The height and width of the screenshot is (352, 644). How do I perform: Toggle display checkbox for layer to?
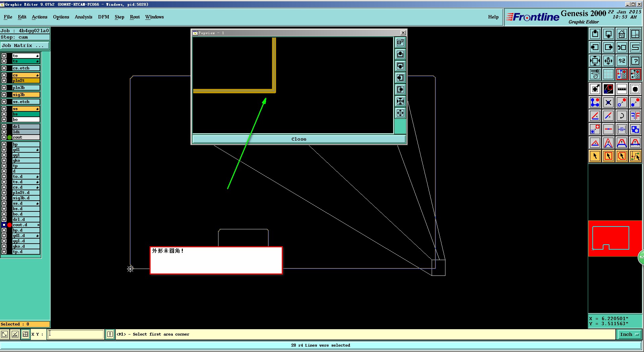pyautogui.click(x=4, y=56)
